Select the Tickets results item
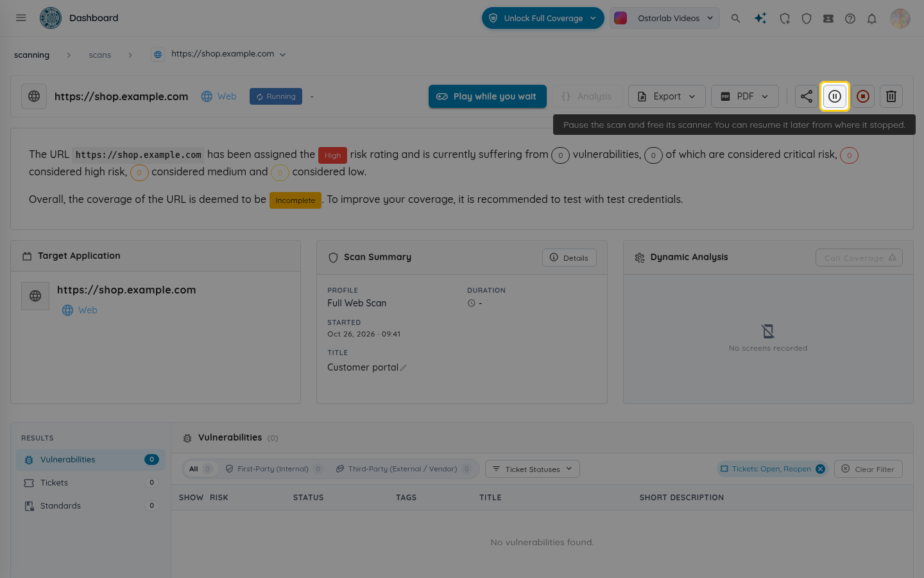Image resolution: width=924 pixels, height=578 pixels. 90,483
